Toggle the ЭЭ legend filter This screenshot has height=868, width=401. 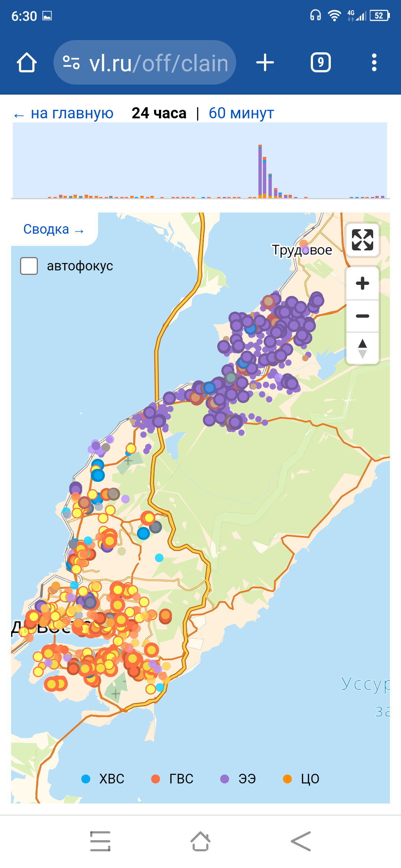pyautogui.click(x=238, y=779)
